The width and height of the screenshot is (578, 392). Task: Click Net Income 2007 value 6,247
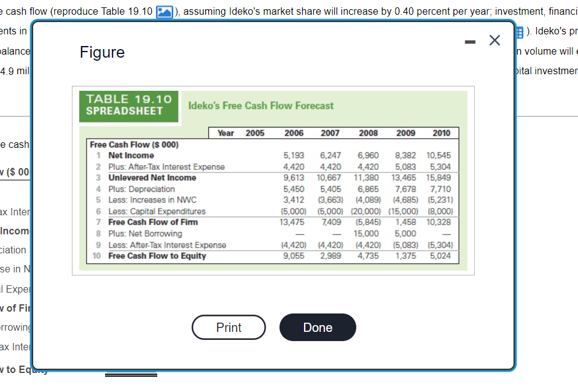[x=330, y=155]
